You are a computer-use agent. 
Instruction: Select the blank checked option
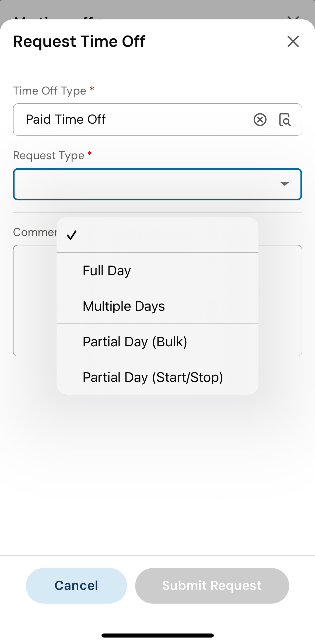point(157,235)
